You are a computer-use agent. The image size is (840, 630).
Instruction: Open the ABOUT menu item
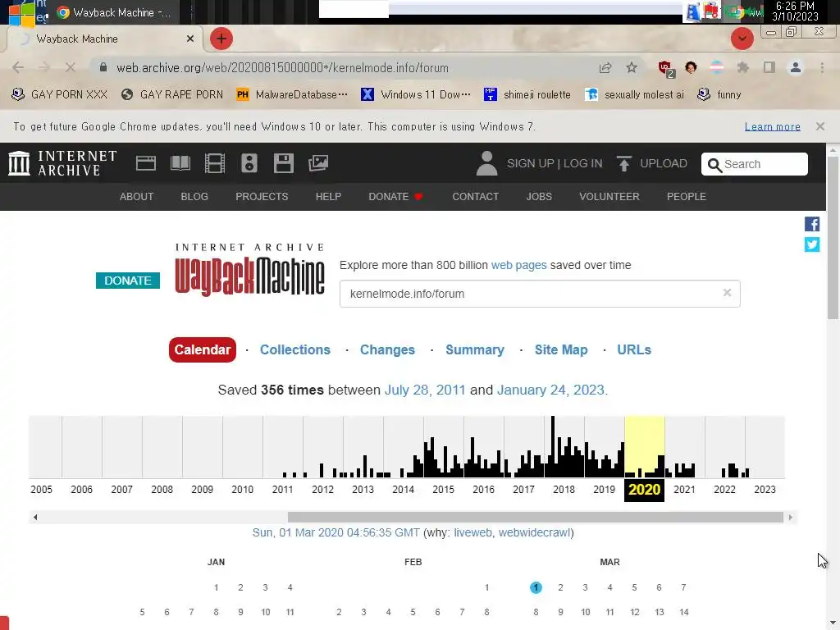pos(137,197)
